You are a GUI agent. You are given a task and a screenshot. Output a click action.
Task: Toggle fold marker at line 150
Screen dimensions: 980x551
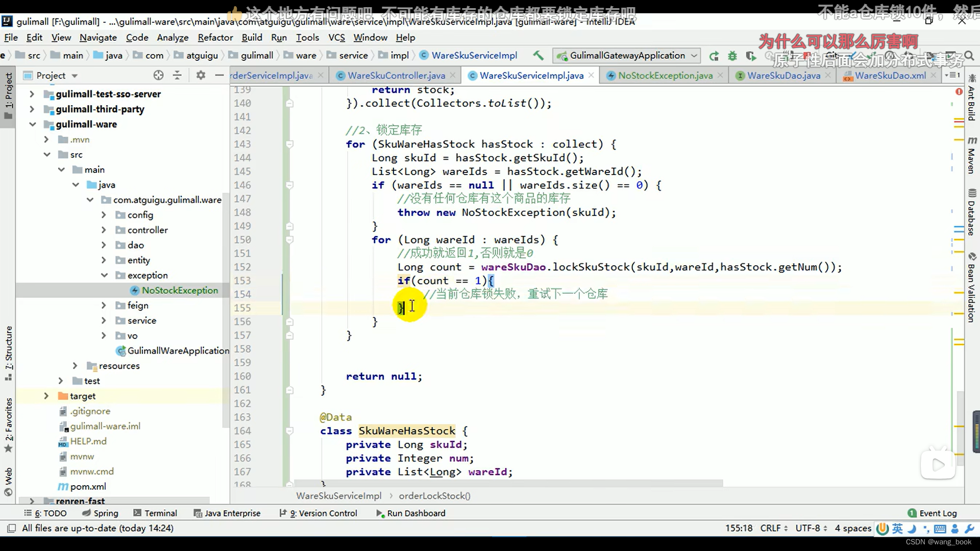[289, 240]
